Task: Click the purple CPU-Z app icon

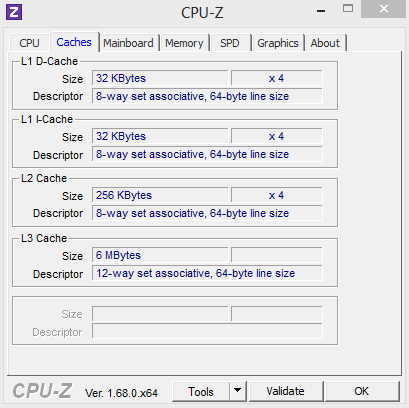Action: 14,12
